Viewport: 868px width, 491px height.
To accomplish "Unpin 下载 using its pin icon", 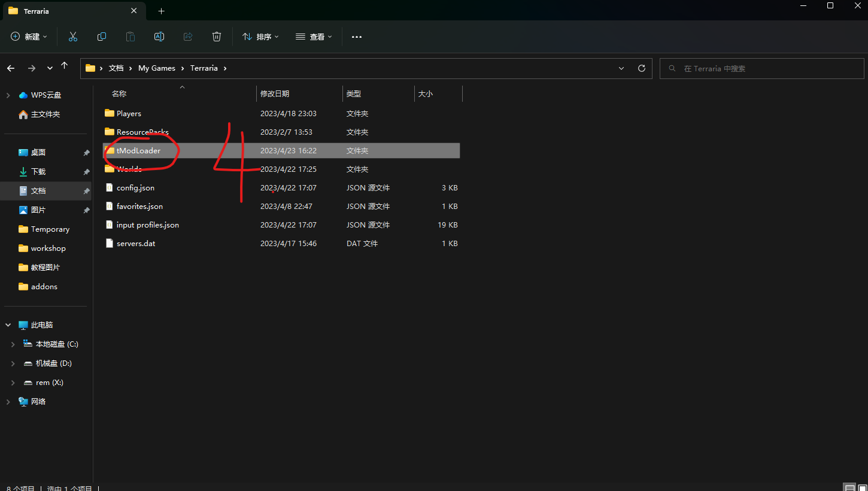I will pos(86,172).
